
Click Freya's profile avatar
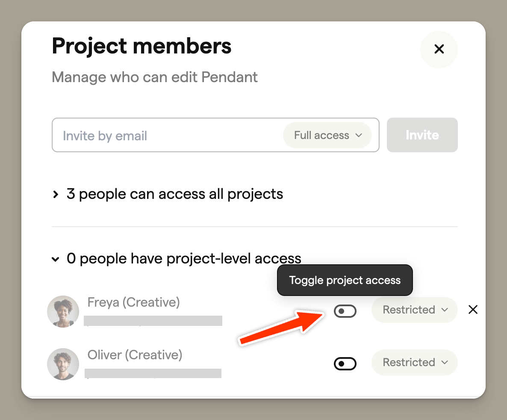click(x=63, y=311)
